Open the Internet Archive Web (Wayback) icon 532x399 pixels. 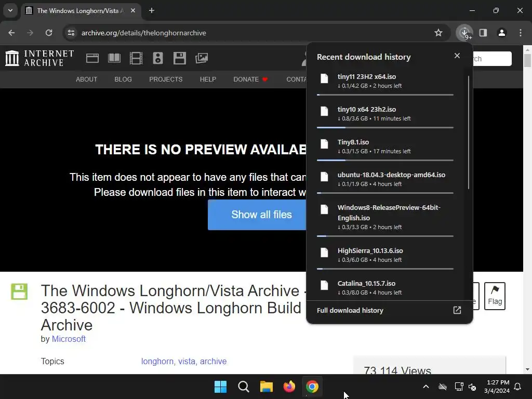point(92,58)
